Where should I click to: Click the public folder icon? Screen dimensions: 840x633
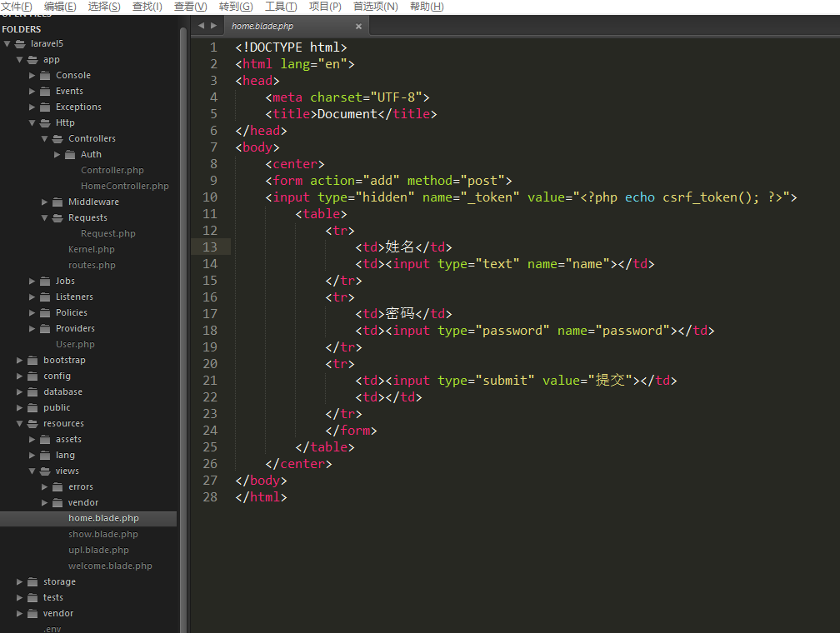click(32, 407)
